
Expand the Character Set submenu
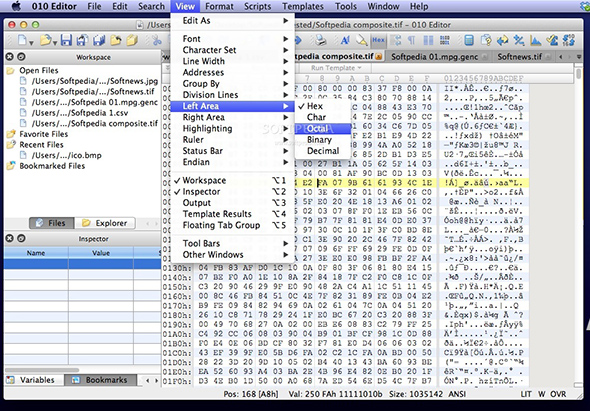232,50
